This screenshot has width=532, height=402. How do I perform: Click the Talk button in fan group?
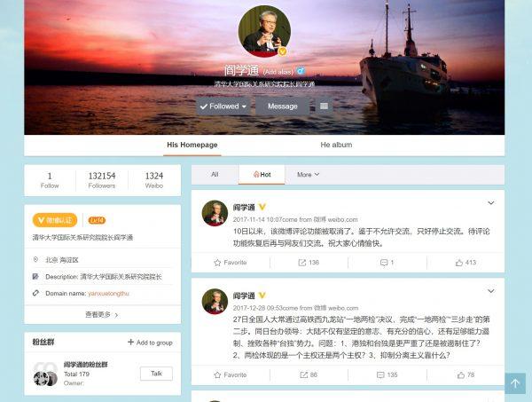[156, 374]
